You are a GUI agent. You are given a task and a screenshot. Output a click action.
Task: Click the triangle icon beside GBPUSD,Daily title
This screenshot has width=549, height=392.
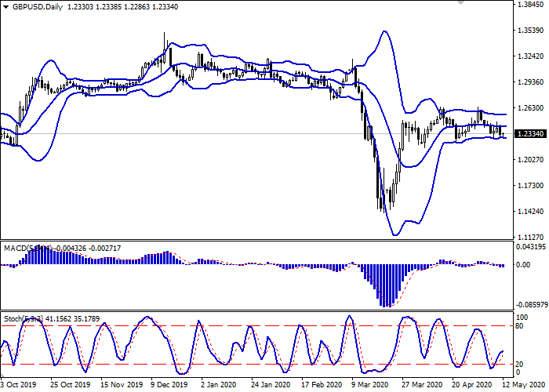(5, 7)
